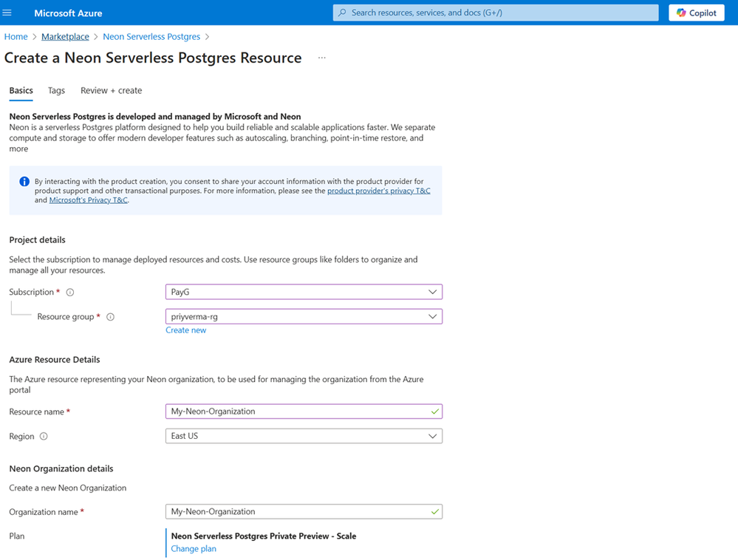Switch to the Basics tab

[x=21, y=90]
